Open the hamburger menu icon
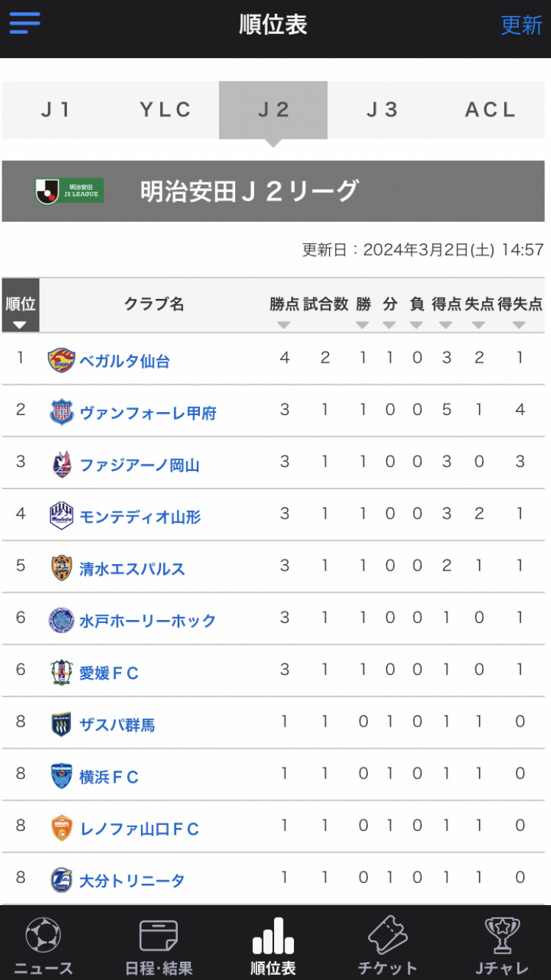The image size is (551, 980). pos(25,24)
